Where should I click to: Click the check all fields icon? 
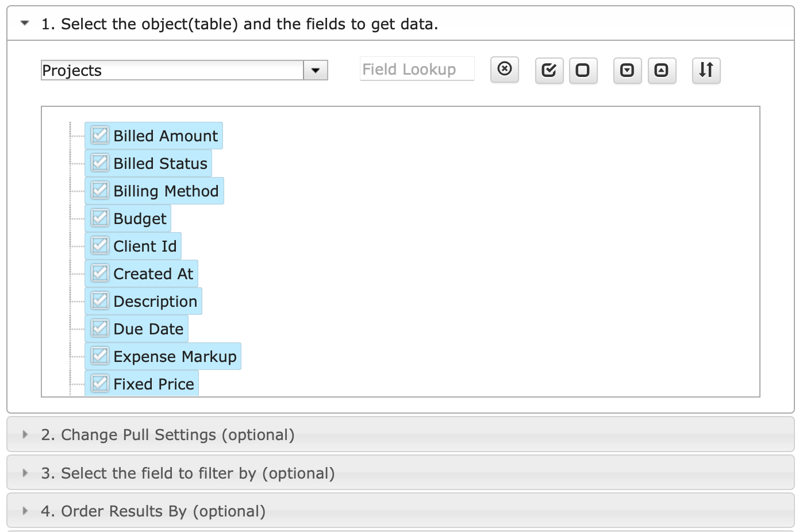click(x=549, y=71)
